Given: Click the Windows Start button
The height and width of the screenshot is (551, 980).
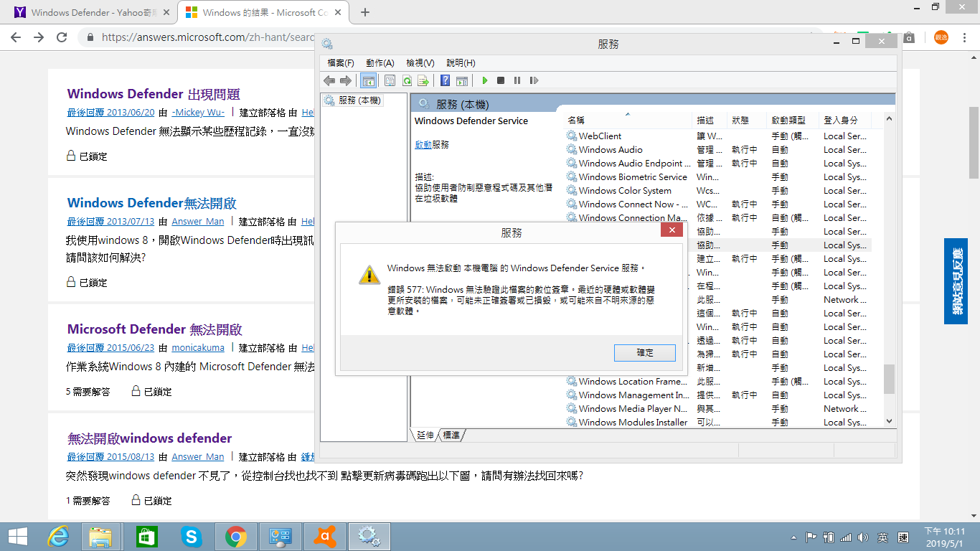Looking at the screenshot, I should pyautogui.click(x=17, y=536).
